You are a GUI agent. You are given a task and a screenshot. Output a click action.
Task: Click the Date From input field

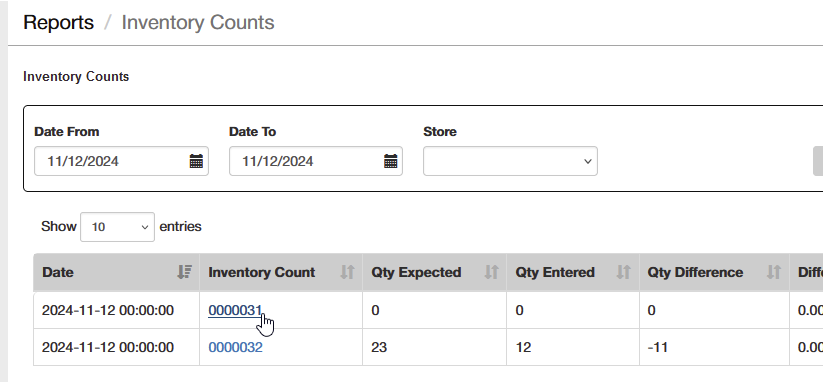121,161
